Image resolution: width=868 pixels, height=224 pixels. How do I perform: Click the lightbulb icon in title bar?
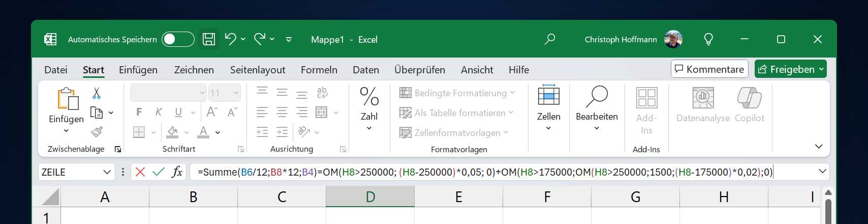(x=708, y=39)
